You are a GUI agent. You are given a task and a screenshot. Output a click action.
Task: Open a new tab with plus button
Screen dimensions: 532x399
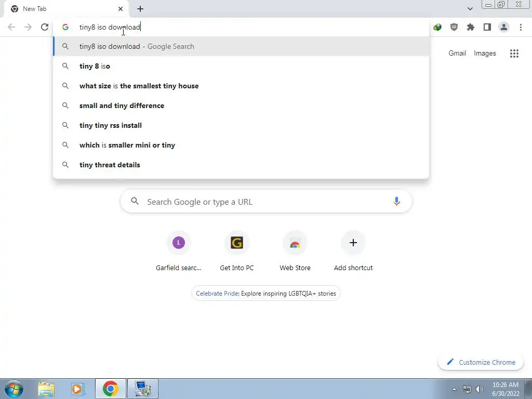(x=140, y=9)
